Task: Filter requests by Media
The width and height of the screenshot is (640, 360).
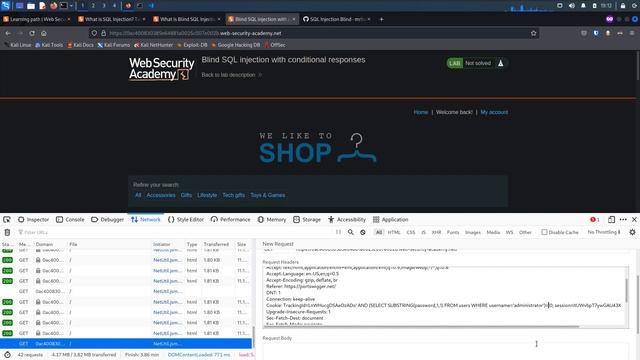Action: tap(493, 232)
